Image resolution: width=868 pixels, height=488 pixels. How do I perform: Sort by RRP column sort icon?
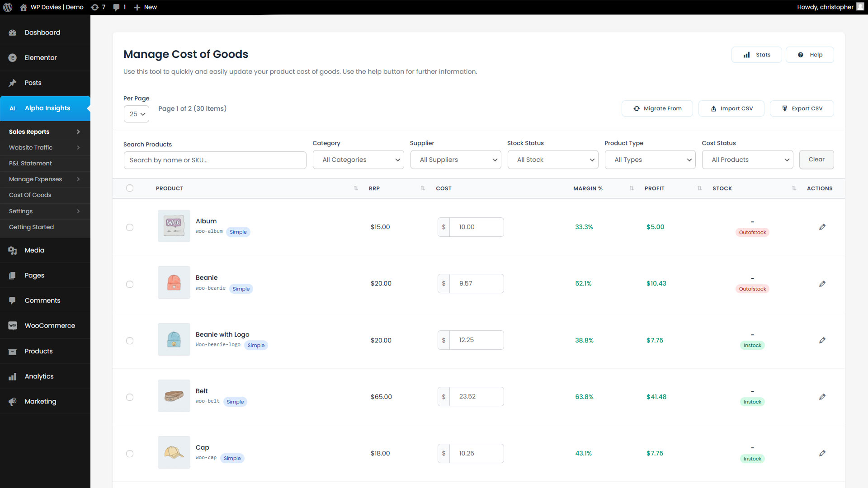(423, 188)
